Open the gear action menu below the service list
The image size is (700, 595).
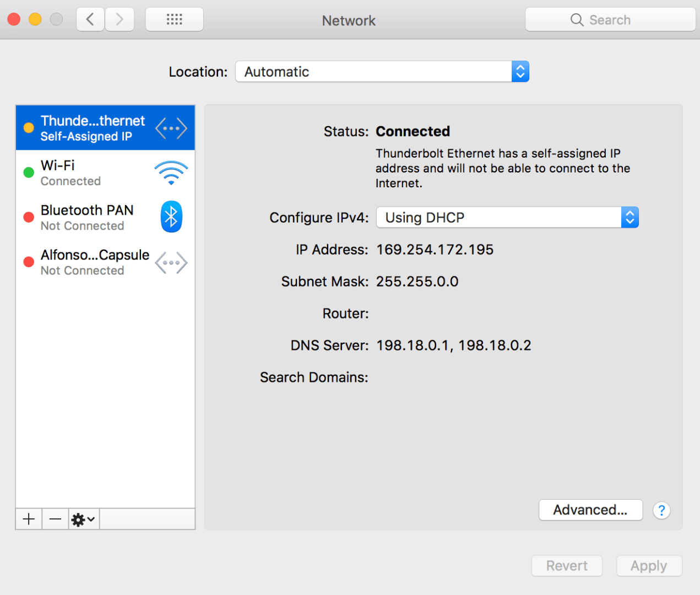80,518
